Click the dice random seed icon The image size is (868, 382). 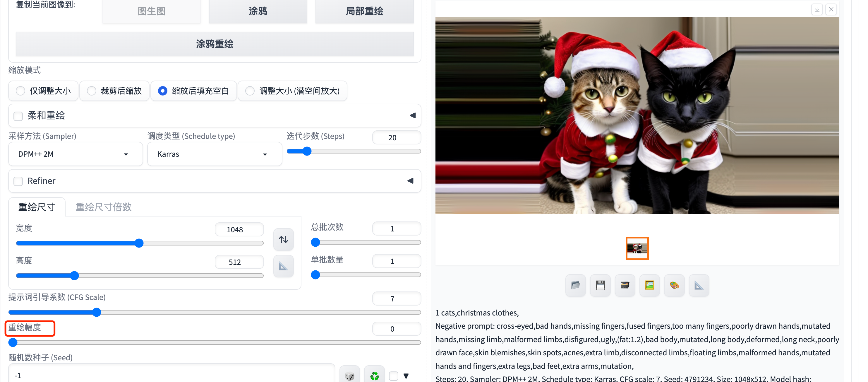pyautogui.click(x=349, y=375)
